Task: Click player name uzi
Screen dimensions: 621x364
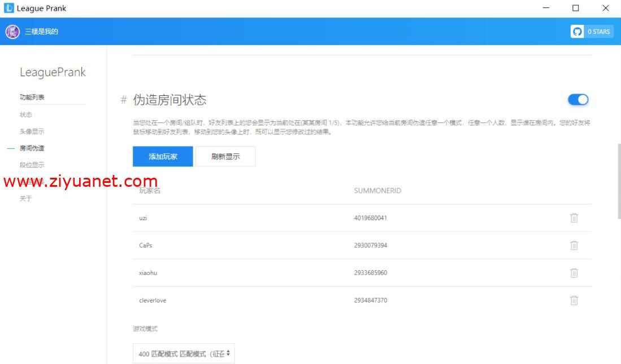Action: click(143, 218)
